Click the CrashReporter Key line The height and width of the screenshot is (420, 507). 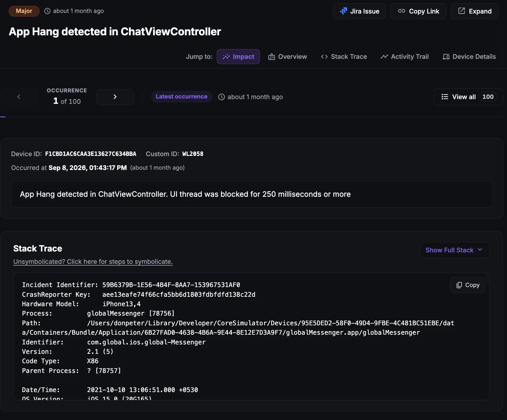[139, 294]
